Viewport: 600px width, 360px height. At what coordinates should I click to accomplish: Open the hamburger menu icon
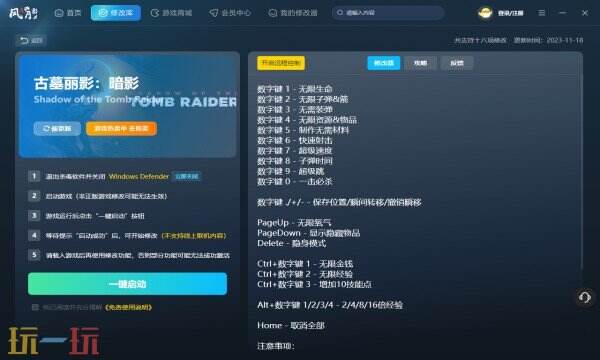coord(541,13)
